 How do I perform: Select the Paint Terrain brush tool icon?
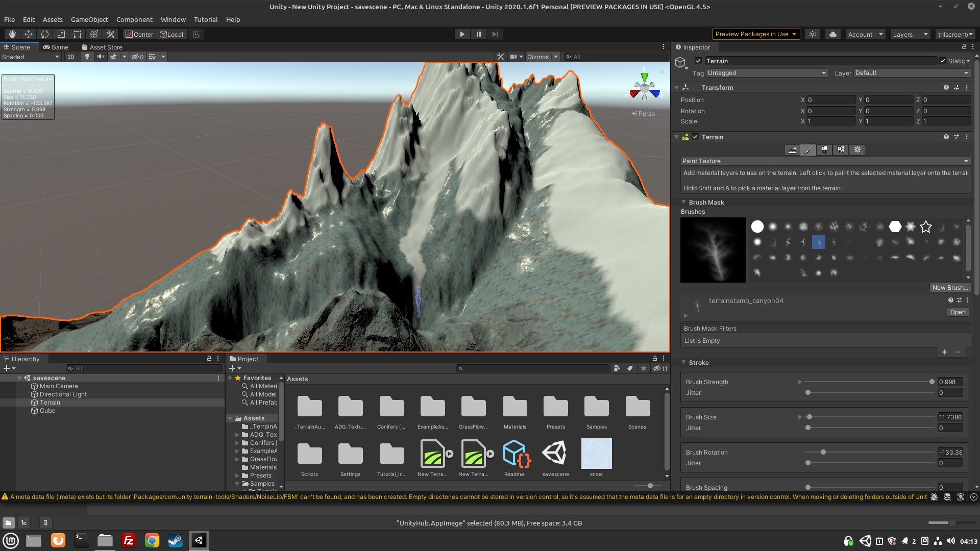(808, 149)
